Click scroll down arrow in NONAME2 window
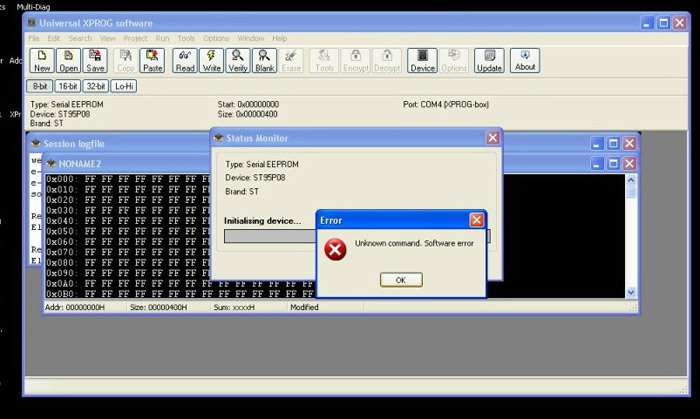Viewport: 700px width, 419px height. click(x=631, y=293)
